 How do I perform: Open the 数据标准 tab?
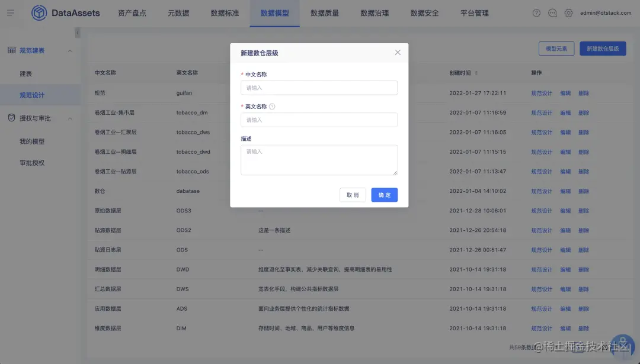pyautogui.click(x=225, y=13)
